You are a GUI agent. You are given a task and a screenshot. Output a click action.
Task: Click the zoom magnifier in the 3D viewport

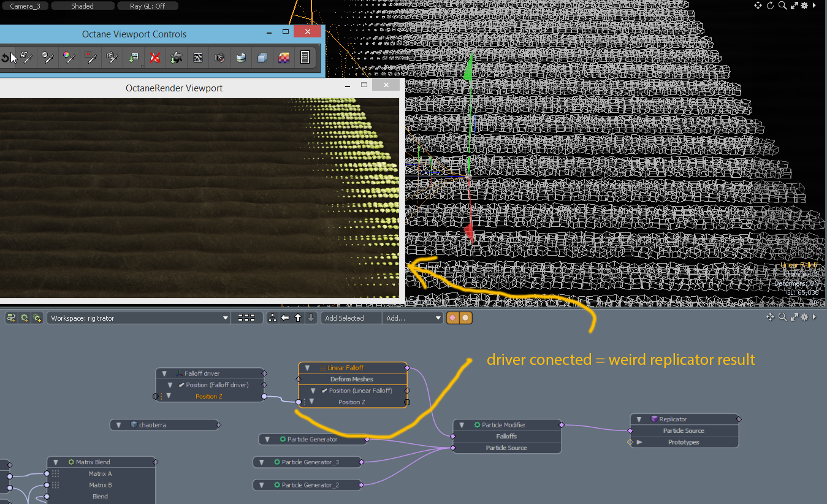782,6
